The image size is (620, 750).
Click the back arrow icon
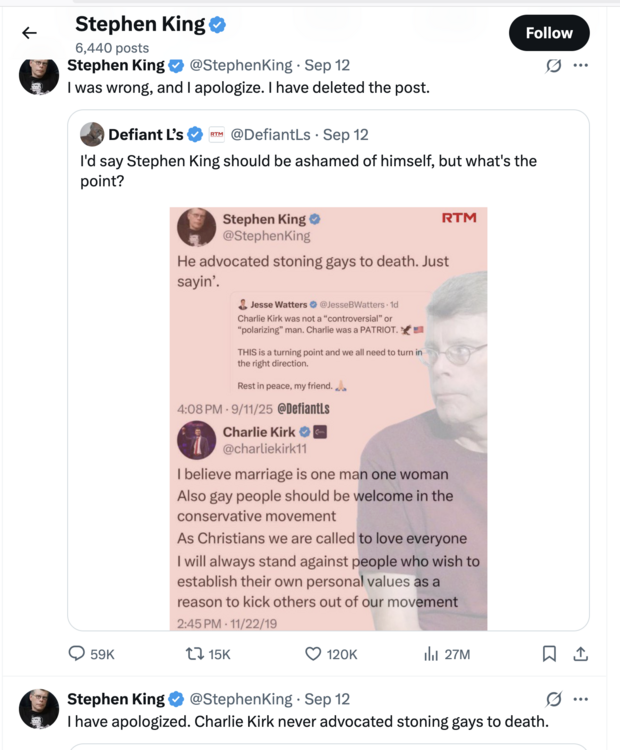tap(29, 33)
